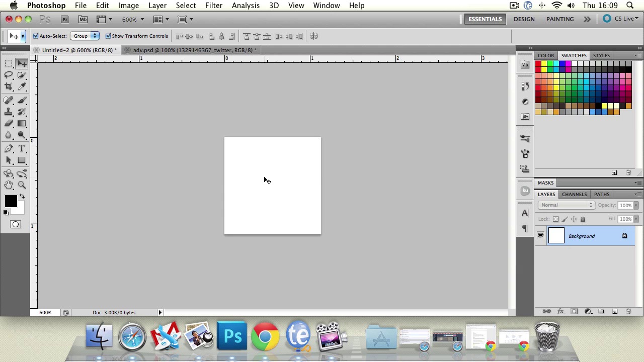Select the Lasso tool
This screenshot has width=644, height=362.
(x=9, y=75)
